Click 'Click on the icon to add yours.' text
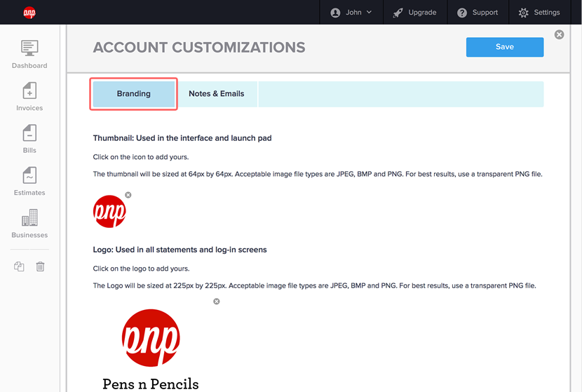 click(141, 157)
